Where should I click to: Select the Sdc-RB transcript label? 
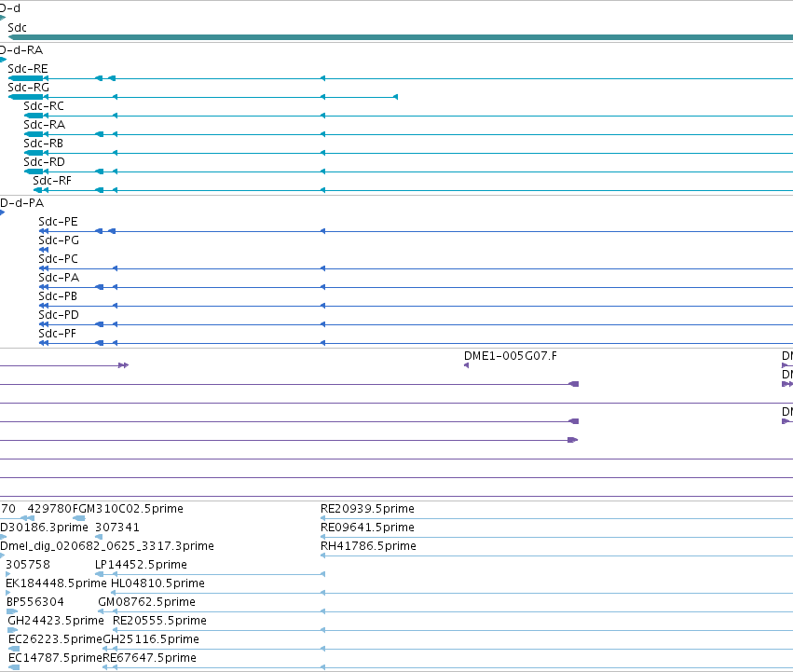pos(43,144)
